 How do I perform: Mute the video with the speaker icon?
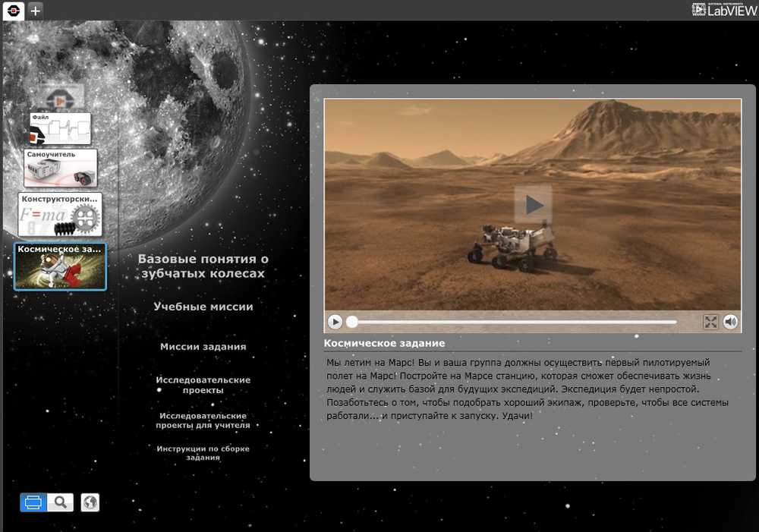tap(730, 322)
